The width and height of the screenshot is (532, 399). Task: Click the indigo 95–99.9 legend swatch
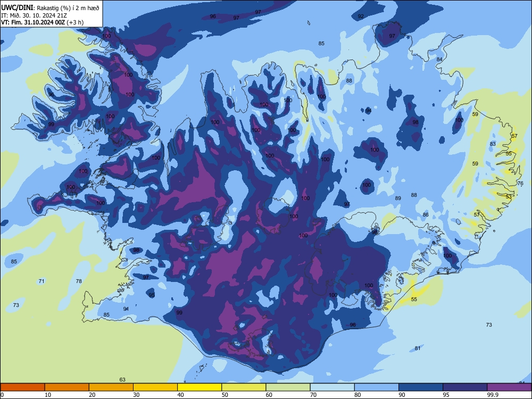pos(465,387)
